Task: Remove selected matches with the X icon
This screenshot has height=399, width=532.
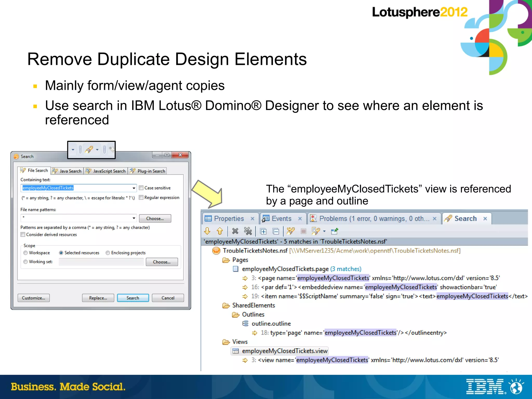Action: click(235, 231)
